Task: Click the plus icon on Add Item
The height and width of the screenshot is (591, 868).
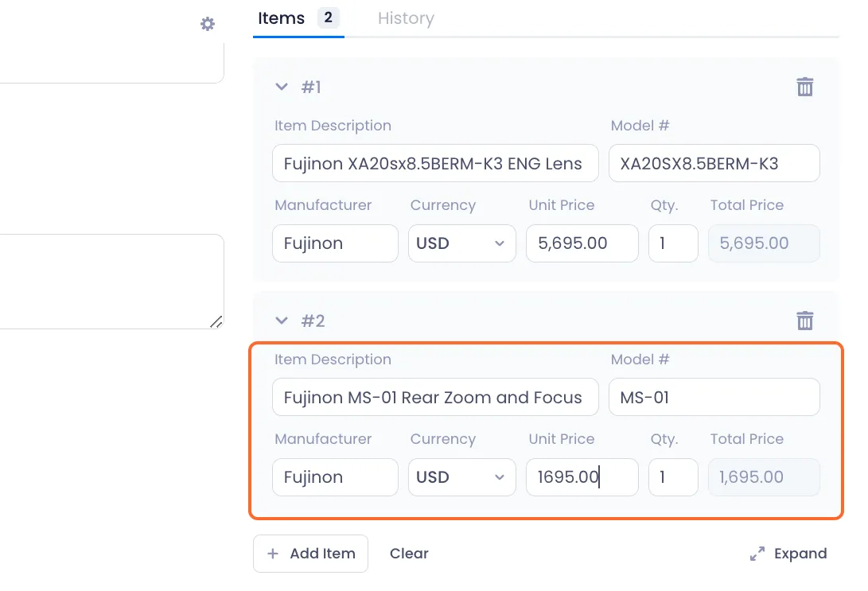Action: [273, 554]
